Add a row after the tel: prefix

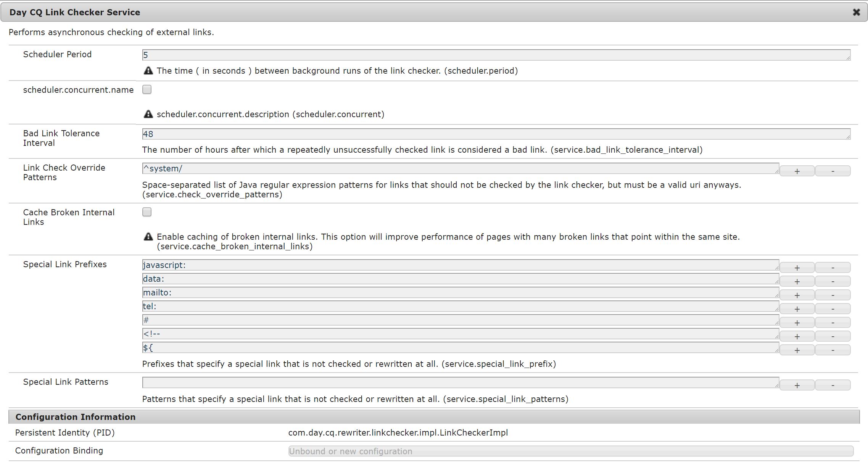(x=797, y=309)
